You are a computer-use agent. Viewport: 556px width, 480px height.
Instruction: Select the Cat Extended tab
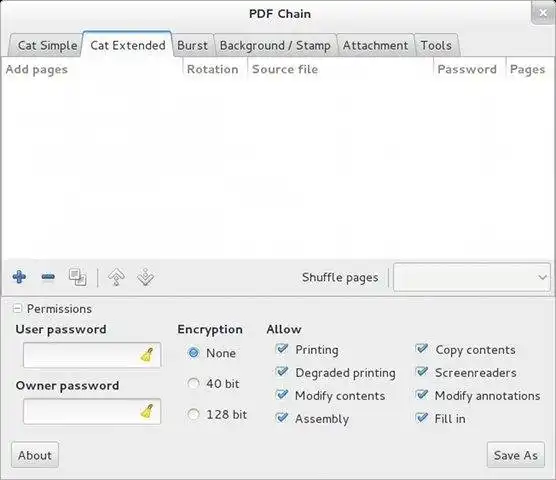click(128, 45)
